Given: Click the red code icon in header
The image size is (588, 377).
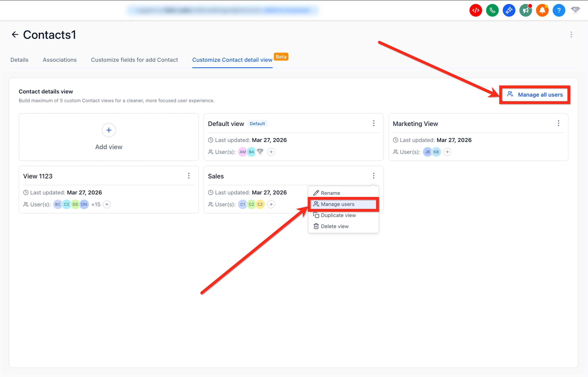Looking at the screenshot, I should point(476,10).
